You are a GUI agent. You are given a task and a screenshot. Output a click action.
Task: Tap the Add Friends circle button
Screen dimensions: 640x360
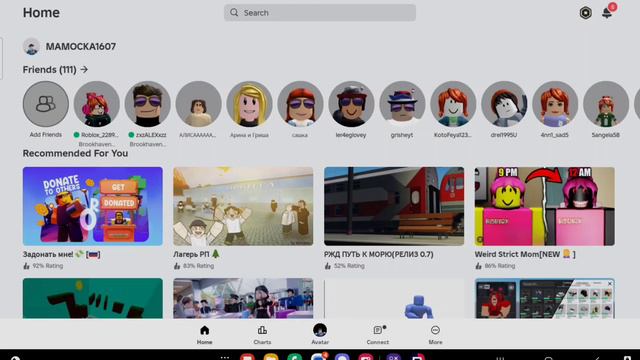pyautogui.click(x=46, y=104)
